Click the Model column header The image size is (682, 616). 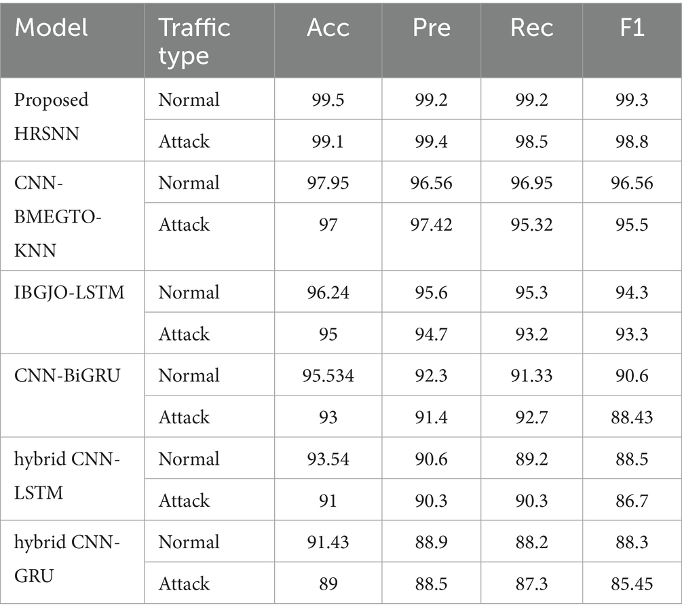click(72, 41)
